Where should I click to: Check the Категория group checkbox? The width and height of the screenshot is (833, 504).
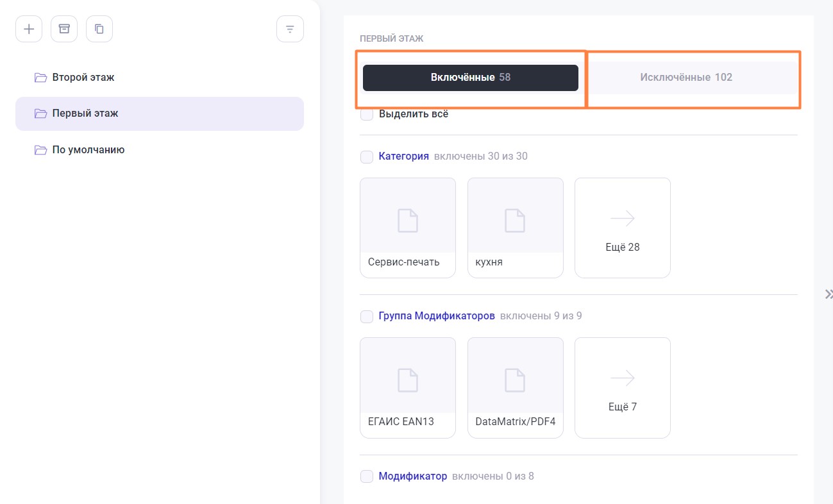(367, 156)
